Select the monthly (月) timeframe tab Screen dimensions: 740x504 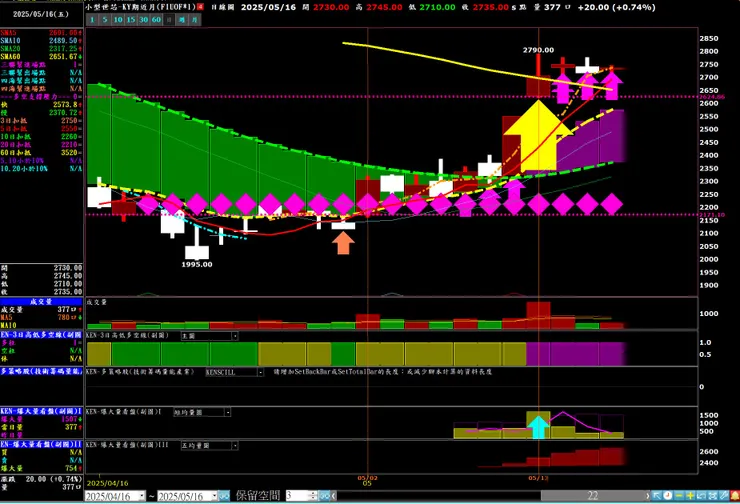[x=194, y=20]
